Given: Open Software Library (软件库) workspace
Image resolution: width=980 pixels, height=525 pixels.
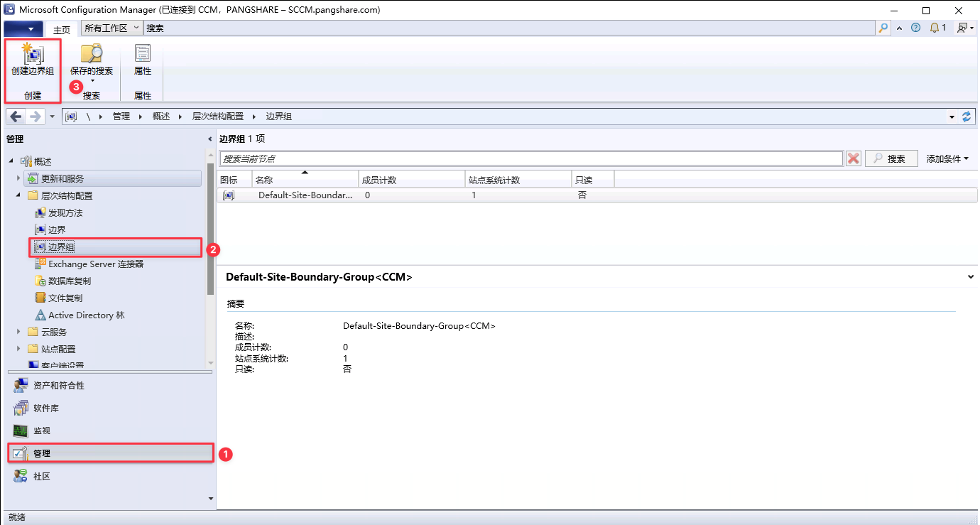Looking at the screenshot, I should 109,408.
